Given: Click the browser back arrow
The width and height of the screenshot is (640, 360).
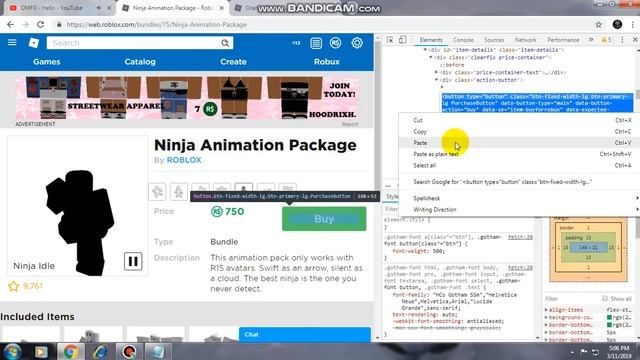Looking at the screenshot, I should tap(10, 24).
